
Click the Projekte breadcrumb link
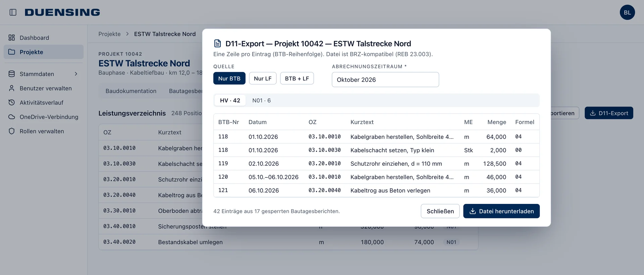pyautogui.click(x=109, y=34)
